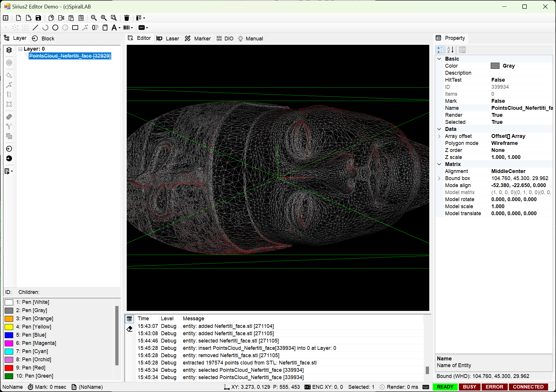Collapse the Data property category
556x392 pixels.
pyautogui.click(x=439, y=129)
